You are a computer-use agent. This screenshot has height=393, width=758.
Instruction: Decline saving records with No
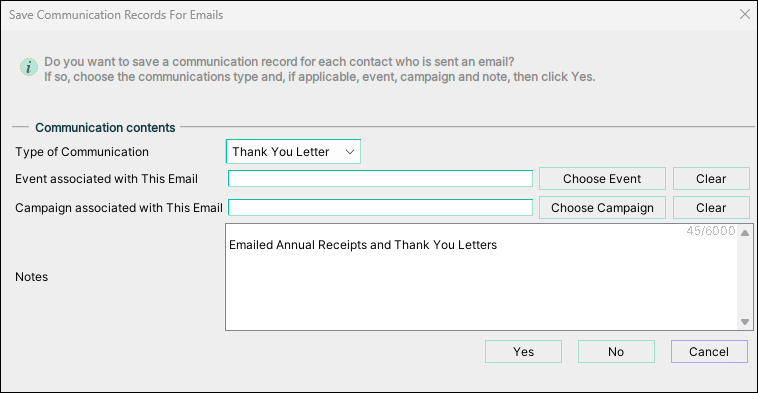click(616, 351)
